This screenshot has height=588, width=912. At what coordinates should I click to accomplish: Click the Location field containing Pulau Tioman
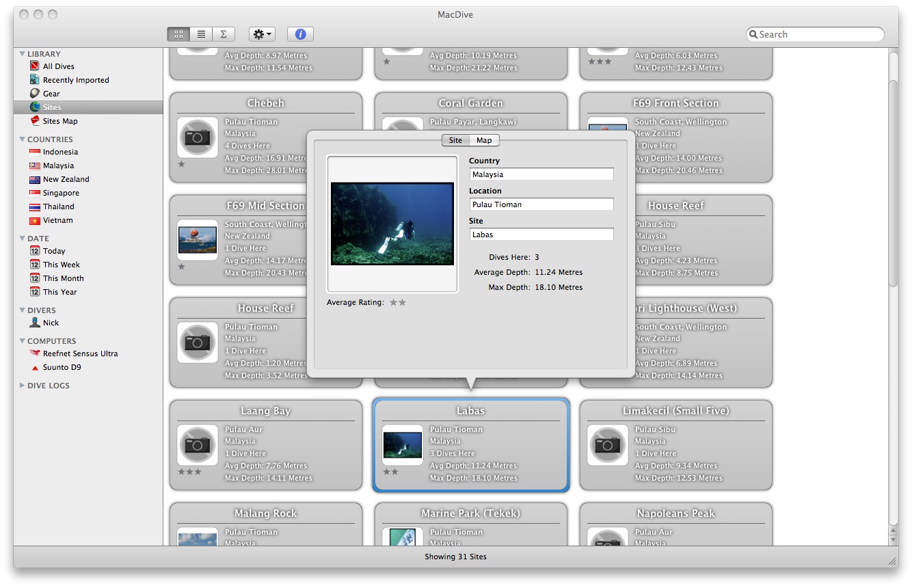541,204
